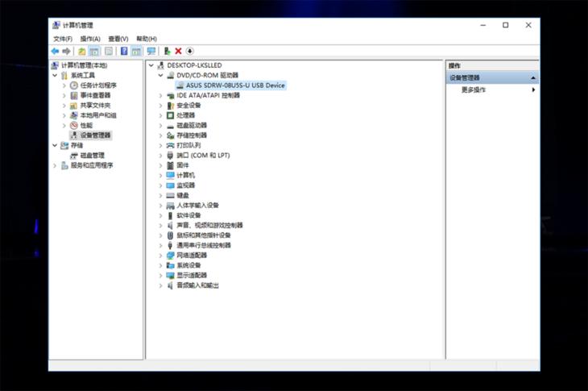Viewport: 588px width, 391px height.
Task: Click the 软件设备 category icon
Action: point(170,215)
